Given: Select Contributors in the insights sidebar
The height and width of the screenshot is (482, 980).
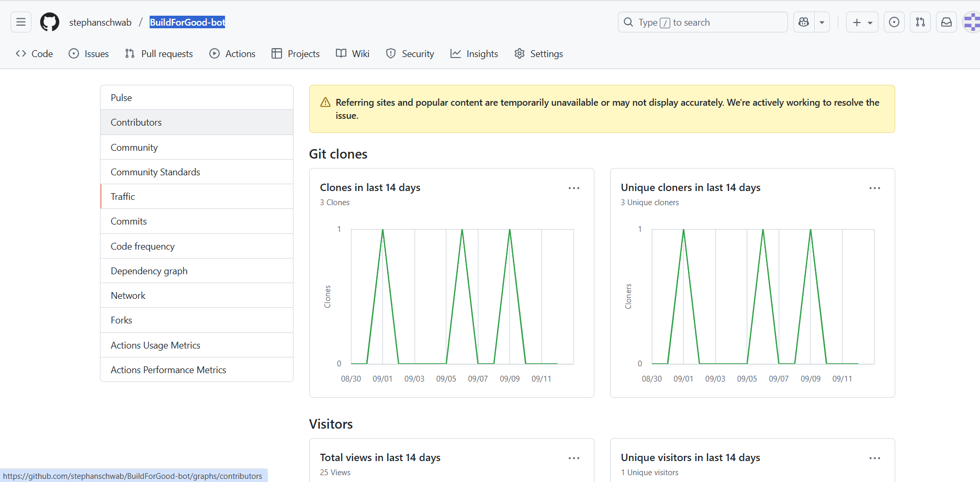Looking at the screenshot, I should (x=136, y=122).
